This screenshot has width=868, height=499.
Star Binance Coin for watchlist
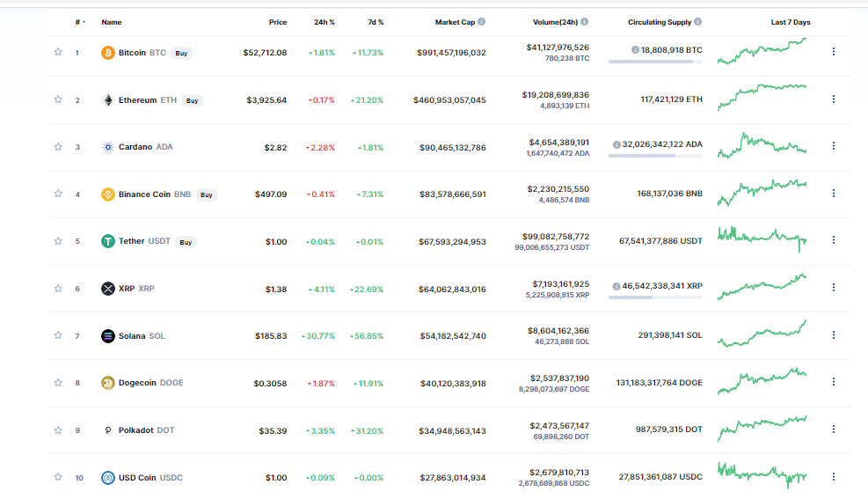(x=58, y=194)
